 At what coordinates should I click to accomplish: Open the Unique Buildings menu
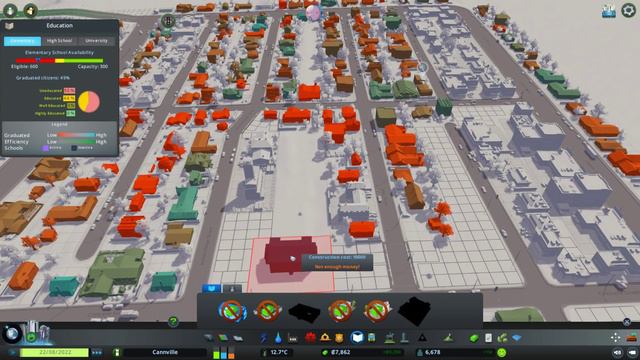404,338
